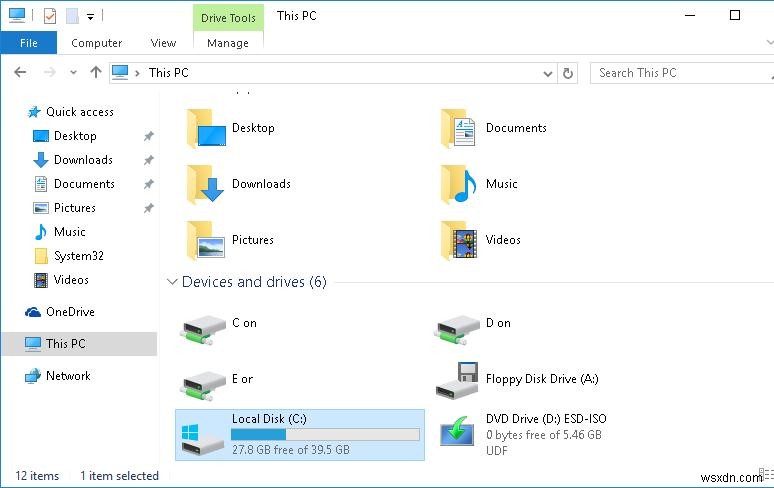Click the 'UDF' file system label
Viewport: 774px width, 488px height.
click(x=497, y=450)
